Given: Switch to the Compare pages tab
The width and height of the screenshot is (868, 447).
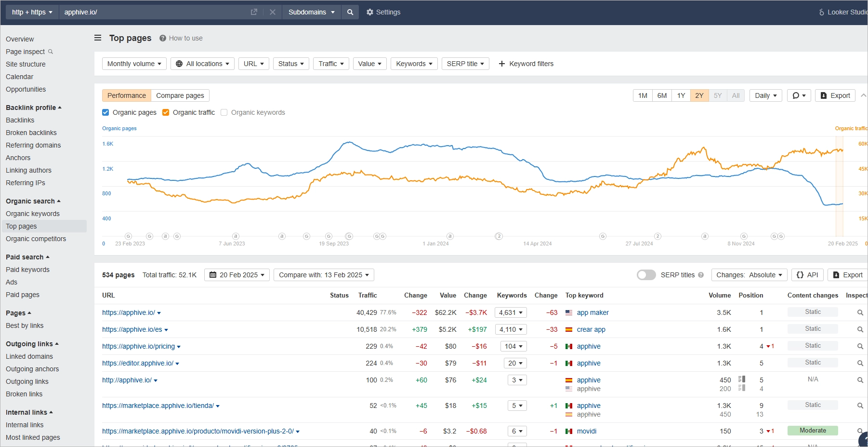Looking at the screenshot, I should 180,95.
